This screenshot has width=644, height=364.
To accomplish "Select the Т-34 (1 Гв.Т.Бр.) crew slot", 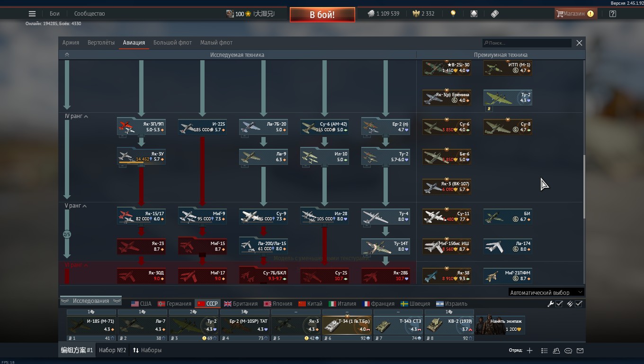I will click(x=347, y=325).
